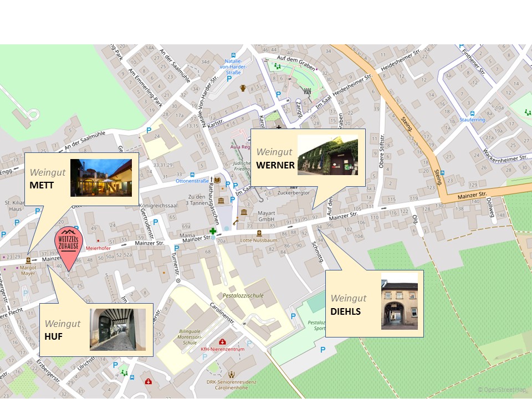Select the Ottonenstraße bus stop icon
The width and height of the screenshot is (532, 399).
coord(192,175)
